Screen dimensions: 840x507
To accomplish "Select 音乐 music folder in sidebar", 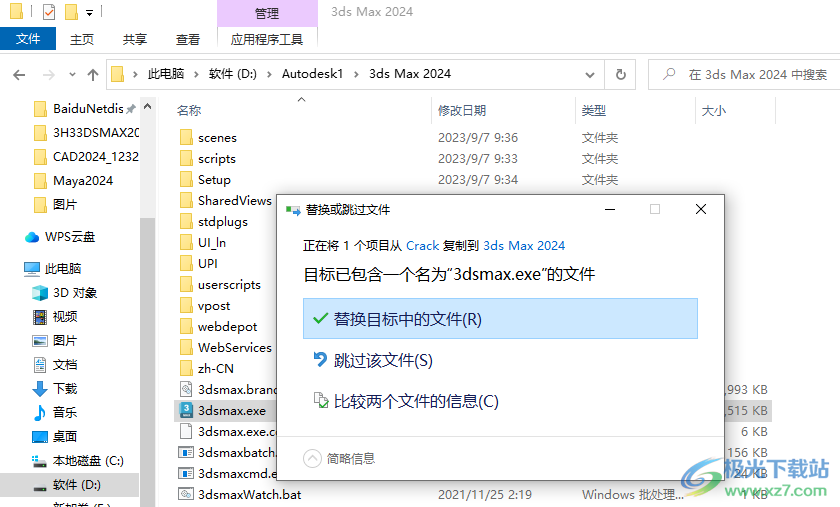I will click(39, 413).
